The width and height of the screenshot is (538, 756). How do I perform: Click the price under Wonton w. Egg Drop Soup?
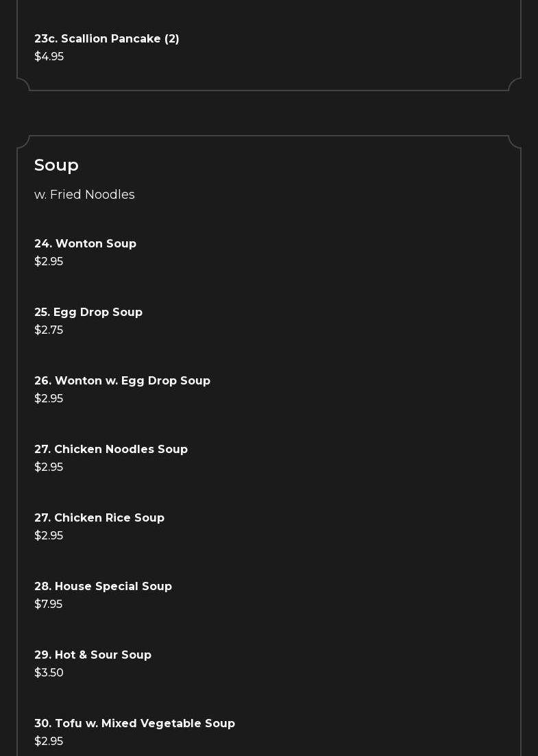(49, 399)
